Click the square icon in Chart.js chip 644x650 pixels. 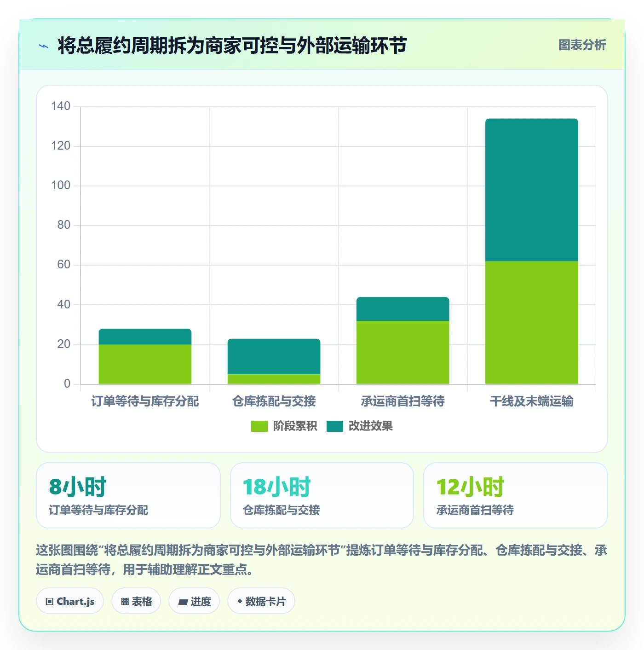[50, 602]
